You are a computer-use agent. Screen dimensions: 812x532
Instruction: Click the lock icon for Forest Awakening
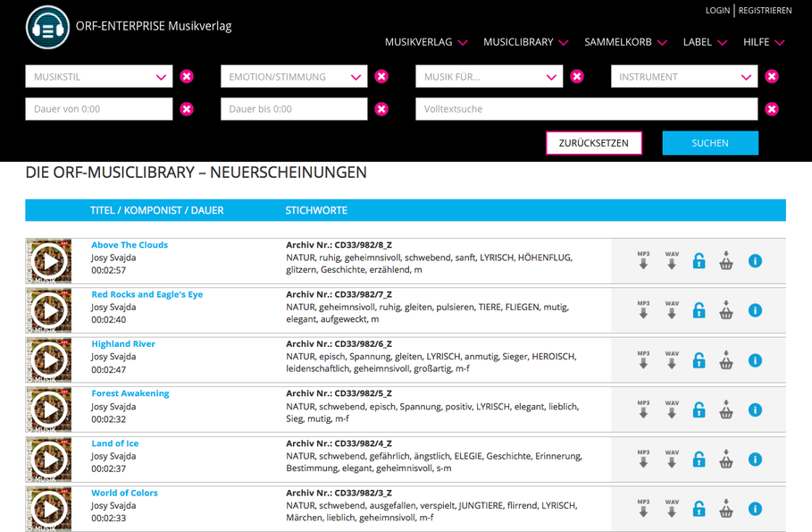[x=699, y=410]
